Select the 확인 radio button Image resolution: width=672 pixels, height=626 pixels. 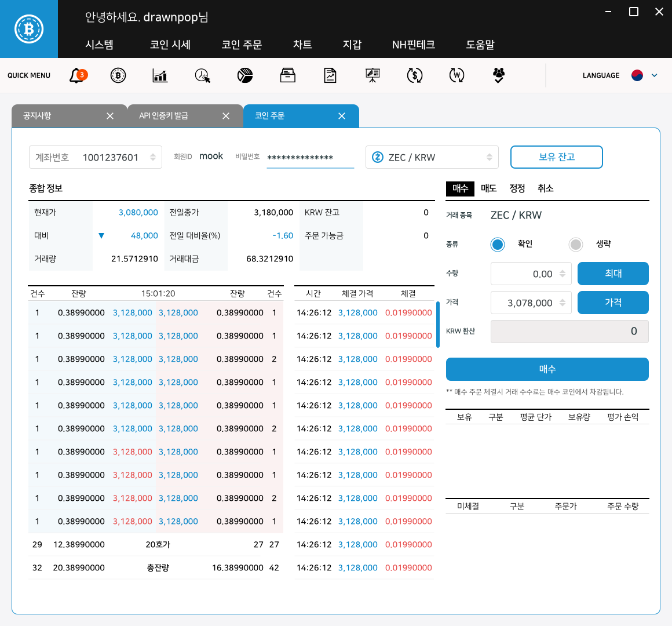click(498, 245)
